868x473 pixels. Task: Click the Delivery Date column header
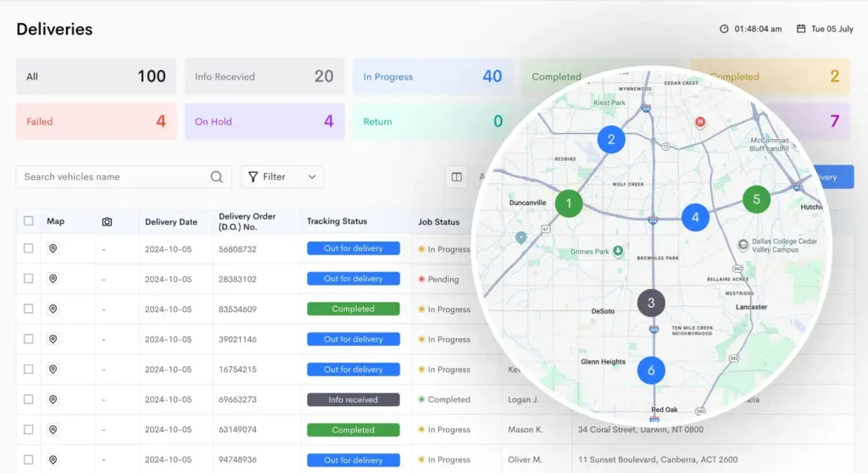tap(171, 221)
